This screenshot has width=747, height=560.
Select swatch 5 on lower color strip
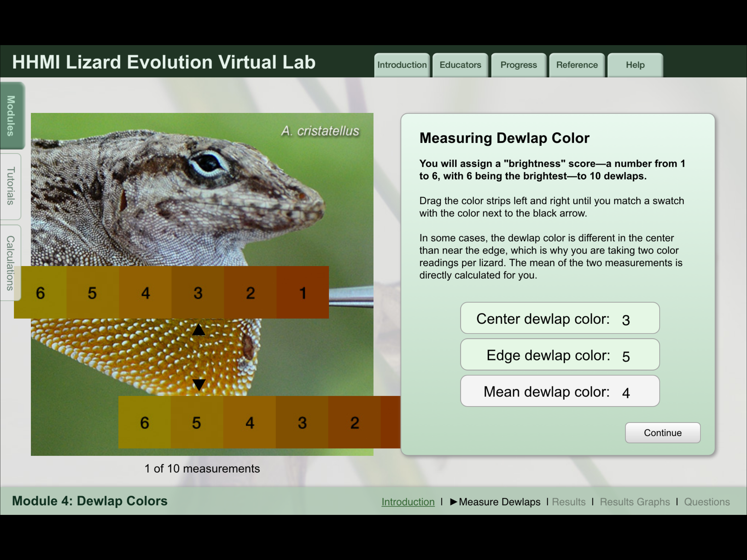click(197, 422)
